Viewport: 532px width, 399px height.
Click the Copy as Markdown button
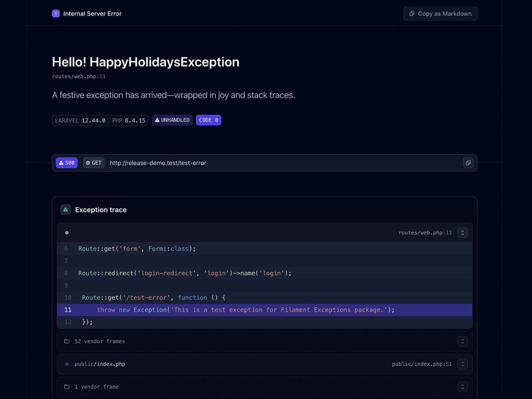coord(440,13)
